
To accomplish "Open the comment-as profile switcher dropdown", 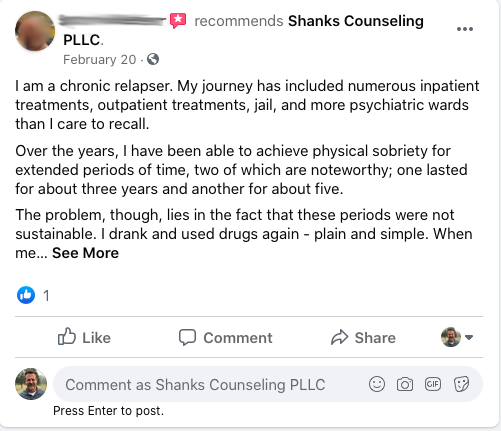I will [457, 337].
